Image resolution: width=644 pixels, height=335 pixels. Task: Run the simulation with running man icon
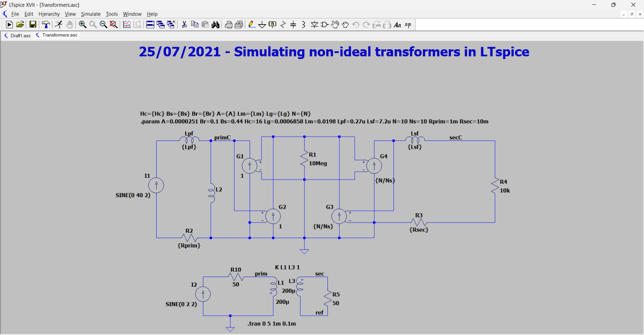tap(58, 24)
